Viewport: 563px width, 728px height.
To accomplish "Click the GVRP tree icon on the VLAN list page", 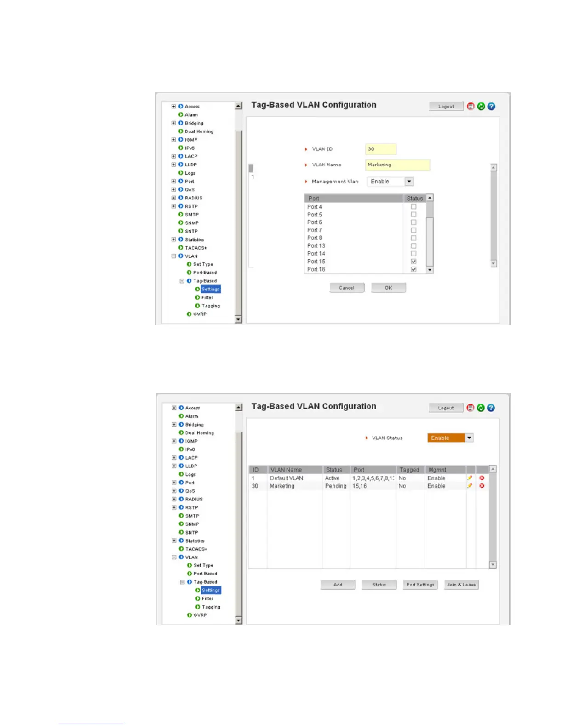I will [190, 615].
